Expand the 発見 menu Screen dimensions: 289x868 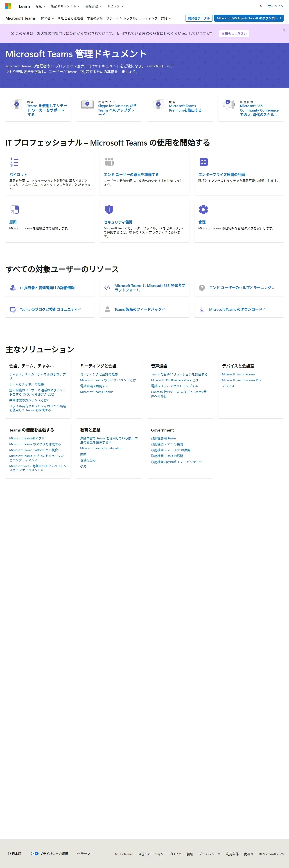coord(40,6)
